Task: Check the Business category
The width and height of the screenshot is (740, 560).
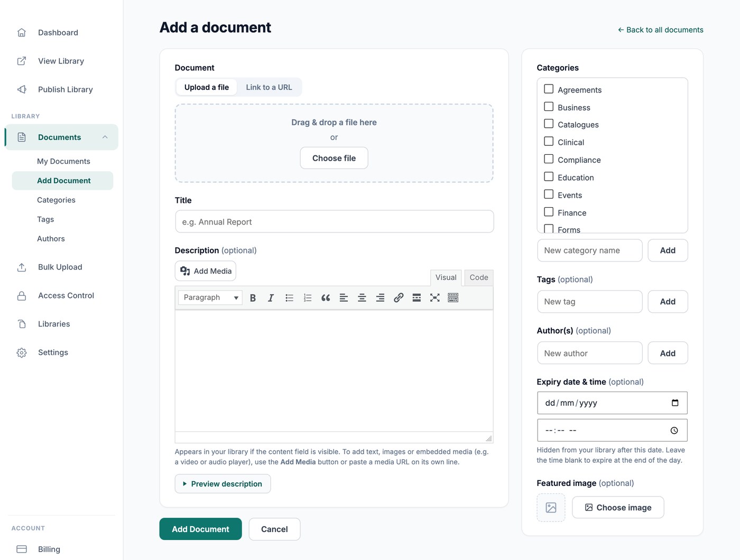Action: [549, 107]
